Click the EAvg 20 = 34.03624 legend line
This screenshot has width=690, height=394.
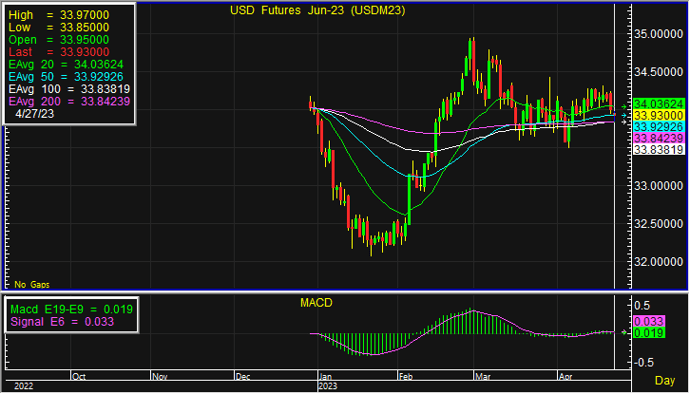tap(66, 64)
